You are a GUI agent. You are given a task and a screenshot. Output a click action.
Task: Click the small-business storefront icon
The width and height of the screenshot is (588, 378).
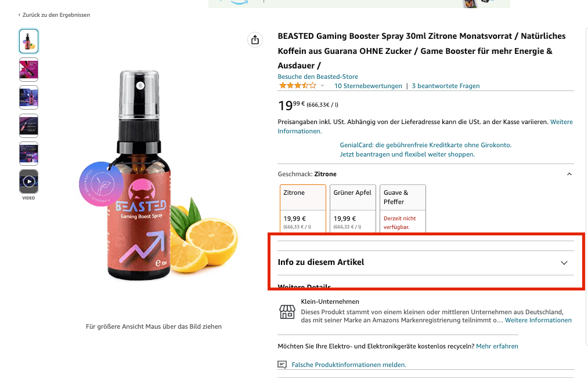[x=287, y=312]
